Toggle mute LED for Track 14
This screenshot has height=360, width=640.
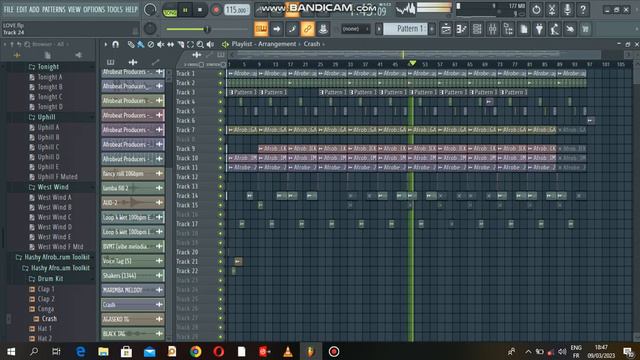pos(221,196)
